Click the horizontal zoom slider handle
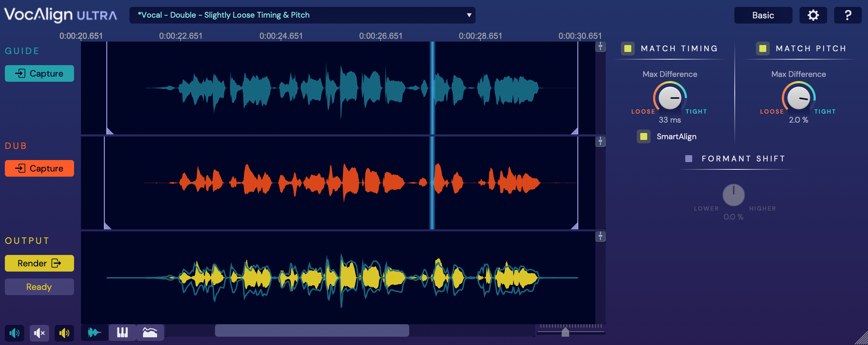Viewport: 868px width, 345px height. 565,332
